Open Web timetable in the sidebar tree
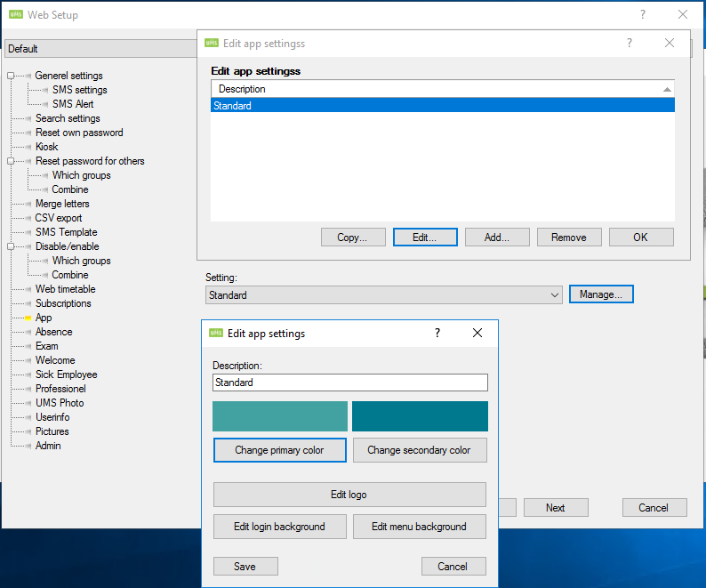Viewport: 706px width, 588px height. pos(65,289)
